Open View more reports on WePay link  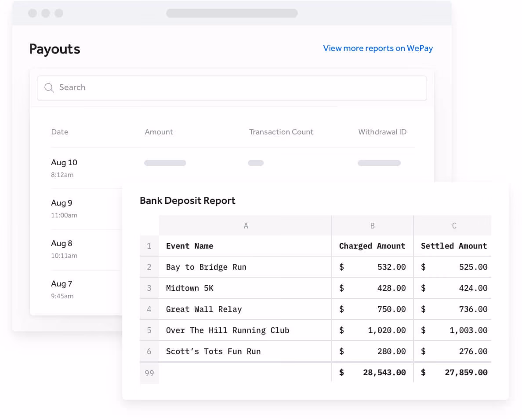coord(378,48)
